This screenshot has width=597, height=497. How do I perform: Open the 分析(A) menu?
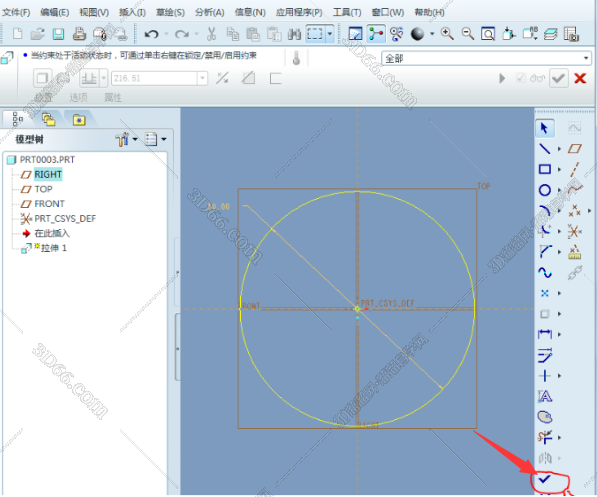[x=209, y=12]
